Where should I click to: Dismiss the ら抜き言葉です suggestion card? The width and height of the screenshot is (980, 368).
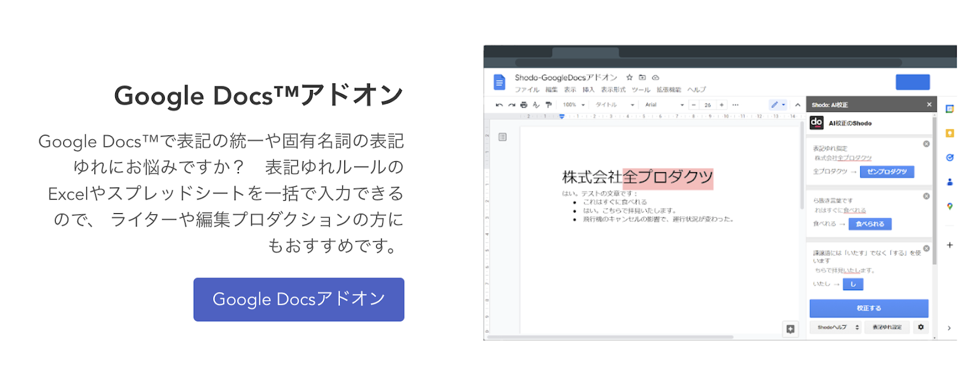[926, 196]
